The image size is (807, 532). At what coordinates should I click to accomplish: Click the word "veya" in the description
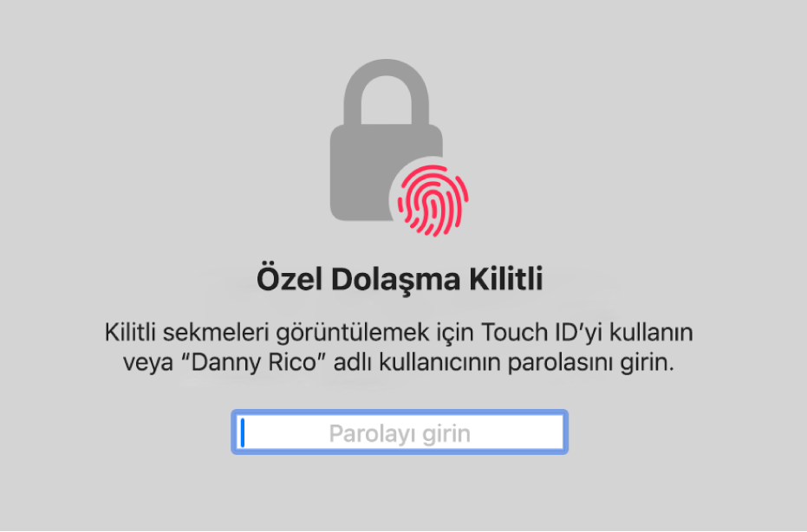(148, 363)
